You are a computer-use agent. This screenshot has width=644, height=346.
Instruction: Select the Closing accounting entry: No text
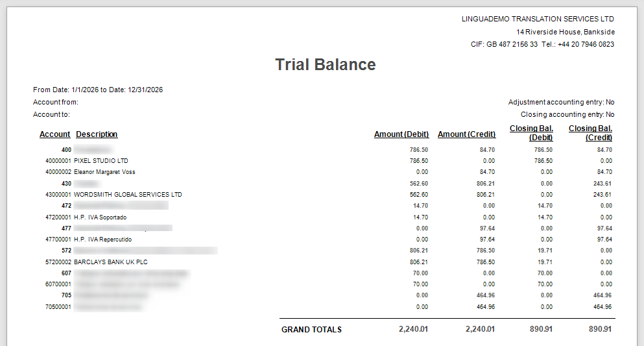click(x=567, y=114)
